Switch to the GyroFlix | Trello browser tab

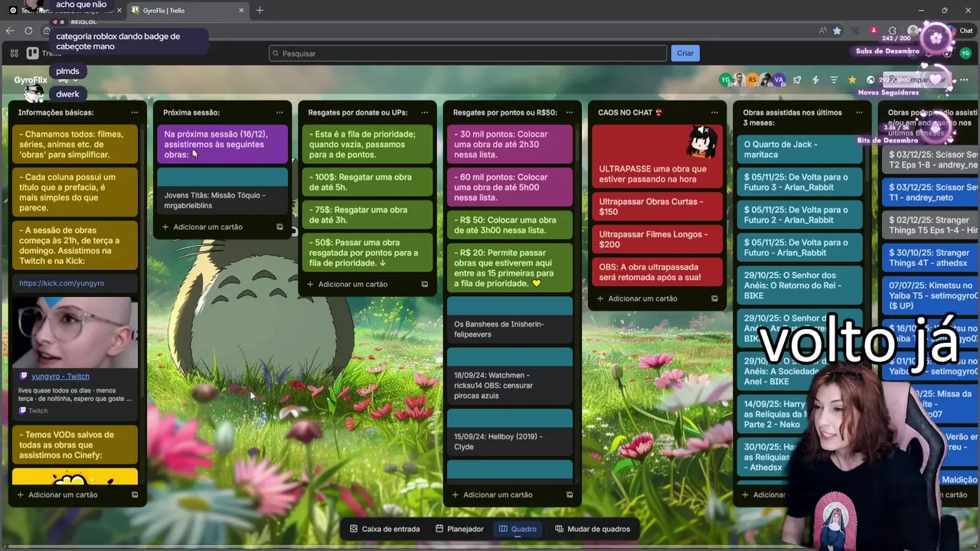click(187, 11)
